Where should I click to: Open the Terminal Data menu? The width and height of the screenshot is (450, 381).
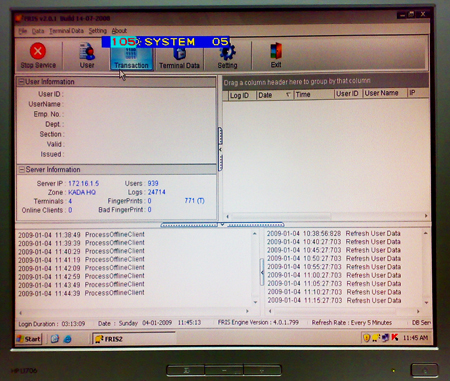(66, 31)
